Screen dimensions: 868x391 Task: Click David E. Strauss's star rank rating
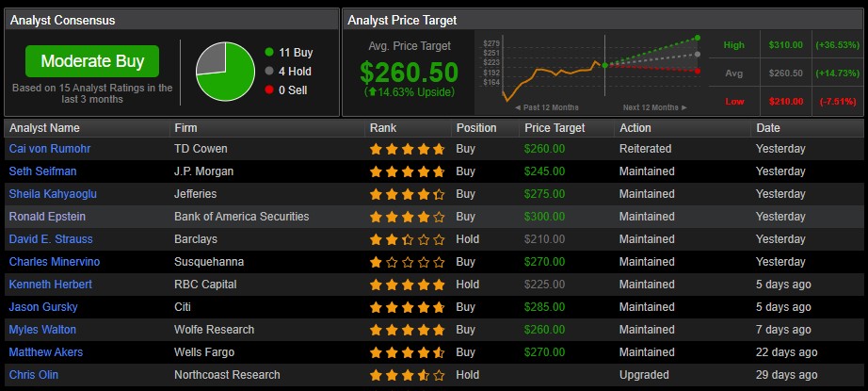coord(408,239)
